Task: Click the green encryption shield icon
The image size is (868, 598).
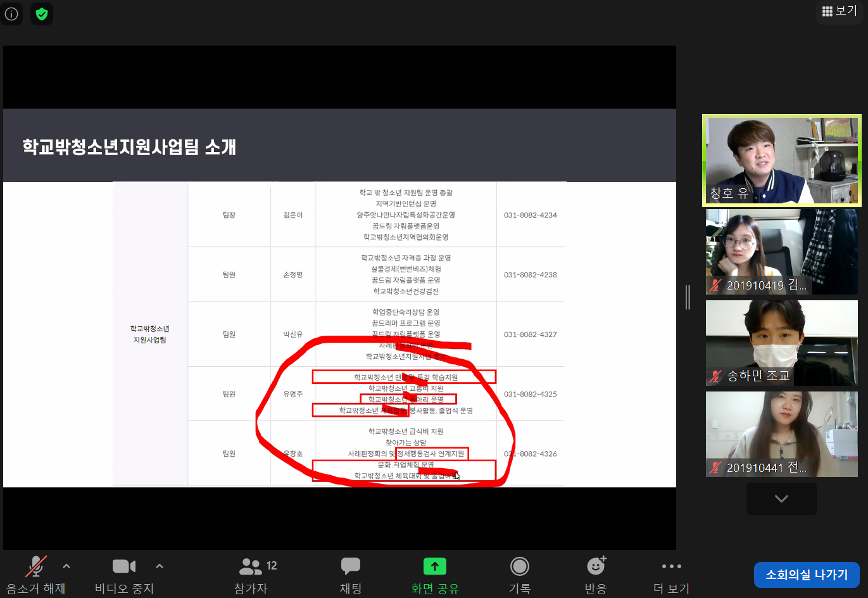Action: [x=42, y=14]
